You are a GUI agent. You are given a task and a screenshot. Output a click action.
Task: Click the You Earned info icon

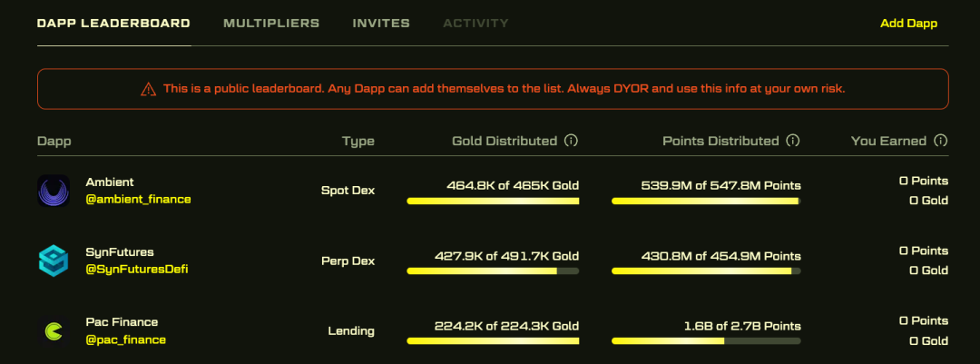tap(941, 142)
